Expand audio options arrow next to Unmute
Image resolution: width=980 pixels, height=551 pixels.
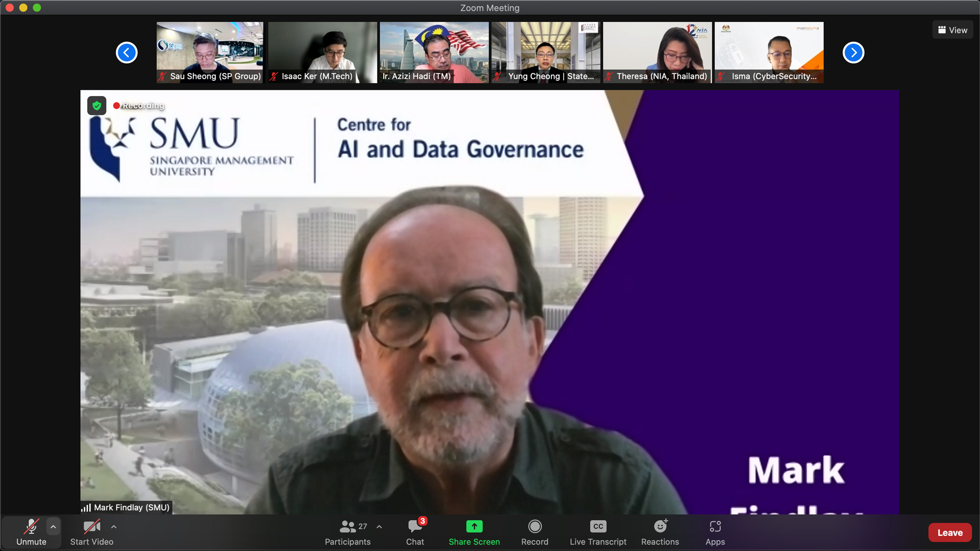pyautogui.click(x=53, y=527)
